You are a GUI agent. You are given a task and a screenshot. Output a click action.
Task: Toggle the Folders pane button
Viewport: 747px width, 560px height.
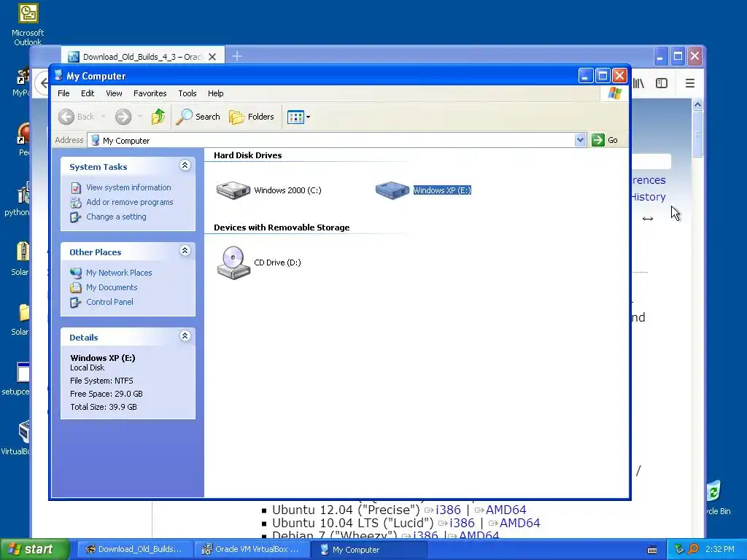pos(252,117)
